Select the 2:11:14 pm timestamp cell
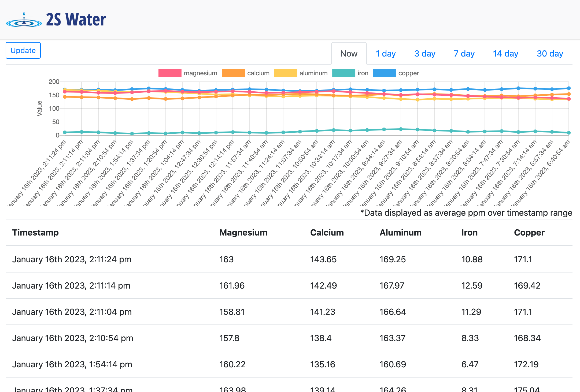This screenshot has width=580, height=392. tap(71, 285)
